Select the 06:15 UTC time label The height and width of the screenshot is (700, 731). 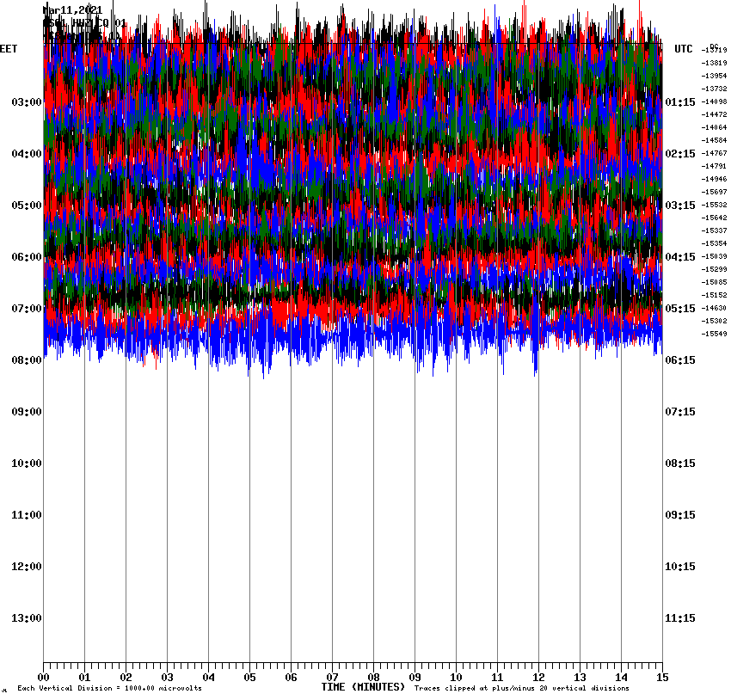[680, 360]
